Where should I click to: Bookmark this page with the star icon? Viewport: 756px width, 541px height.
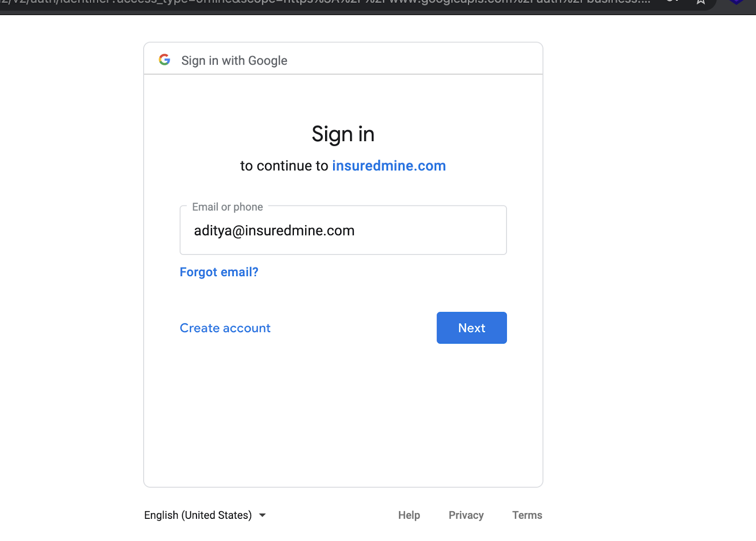(701, 2)
